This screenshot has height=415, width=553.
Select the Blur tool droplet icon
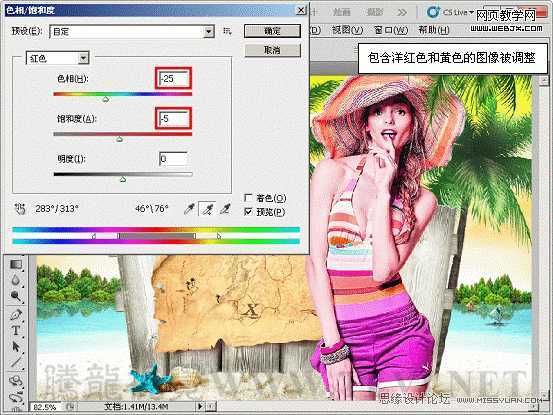click(16, 280)
